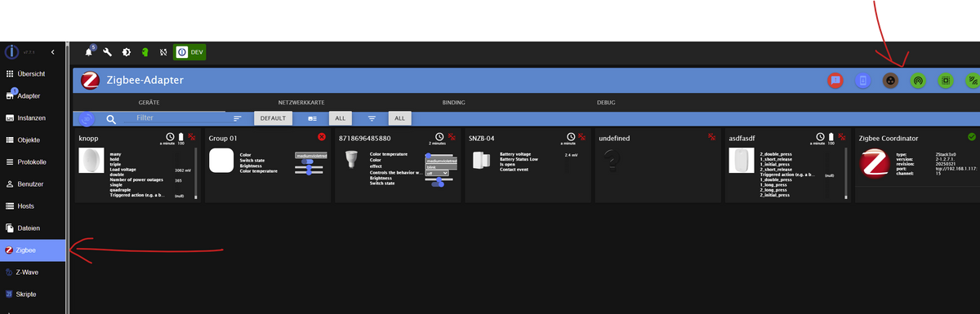980x314 pixels.
Task: Switch to the Geräte tab
Action: coord(149,103)
